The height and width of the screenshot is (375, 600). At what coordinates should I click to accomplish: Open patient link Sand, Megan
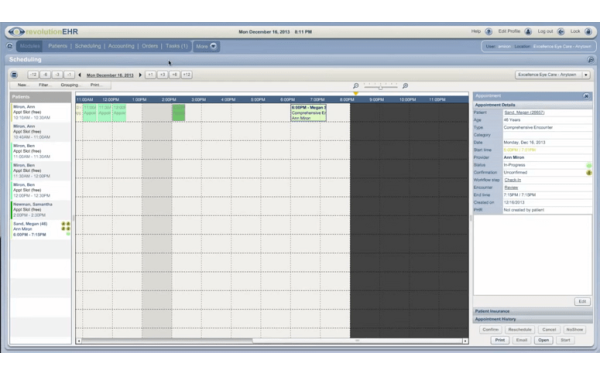[524, 112]
